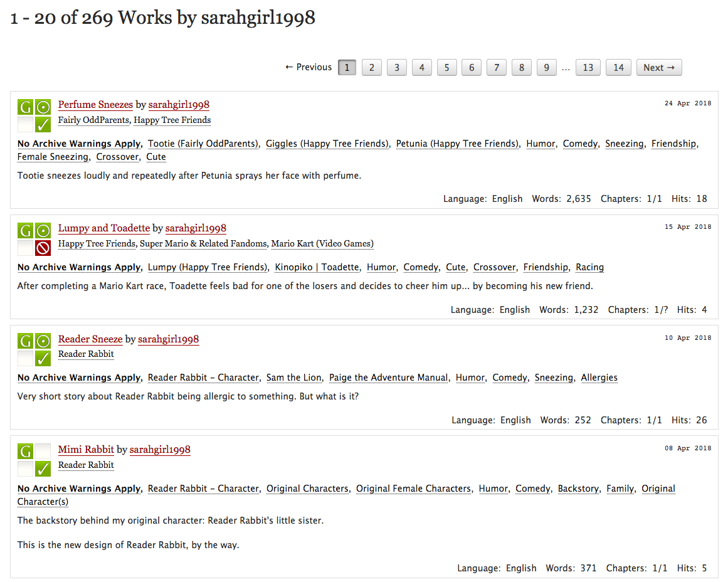This screenshot has height=582, width=728.
Task: Select the Sam the Lion tag
Action: point(294,378)
